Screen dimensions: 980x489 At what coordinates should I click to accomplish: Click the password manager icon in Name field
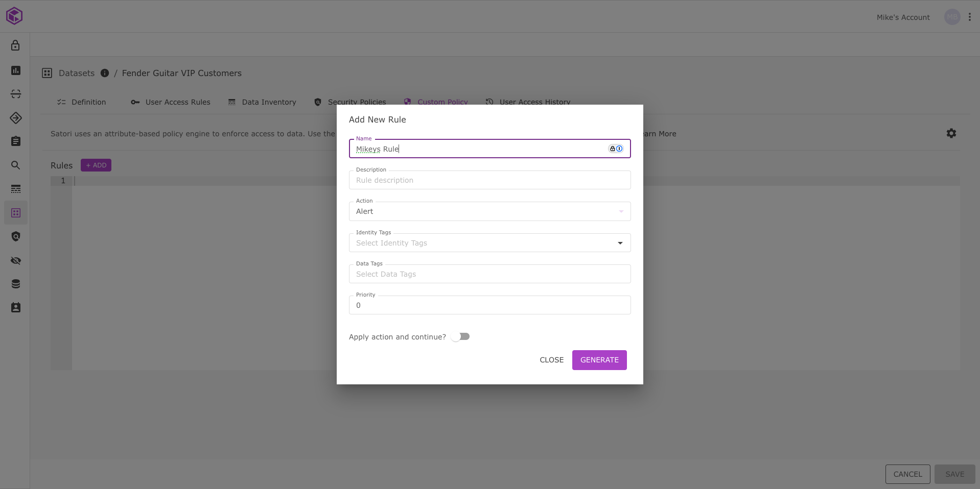point(616,149)
